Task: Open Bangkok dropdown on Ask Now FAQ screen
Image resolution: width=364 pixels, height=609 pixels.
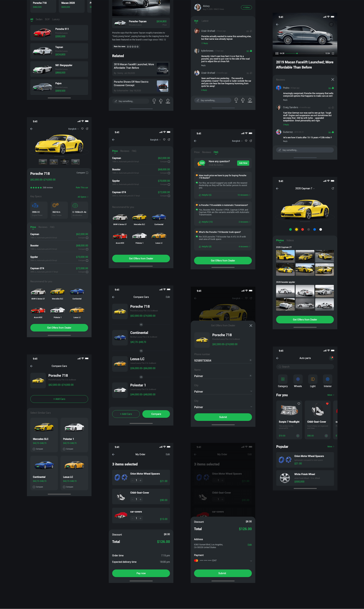Action: pos(237,141)
